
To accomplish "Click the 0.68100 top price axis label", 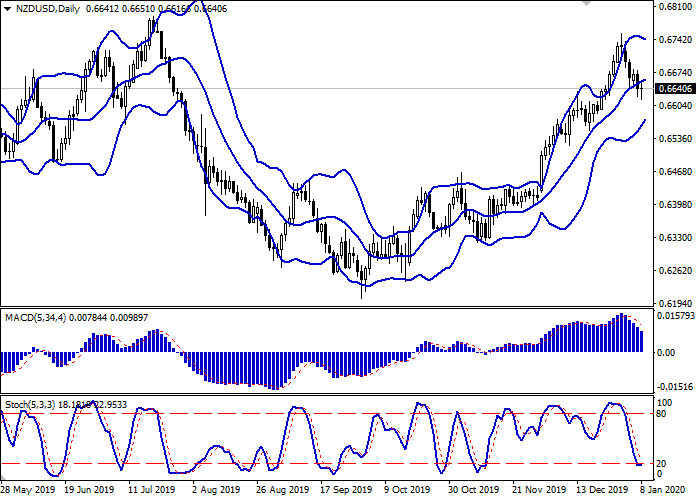I will click(x=675, y=8).
